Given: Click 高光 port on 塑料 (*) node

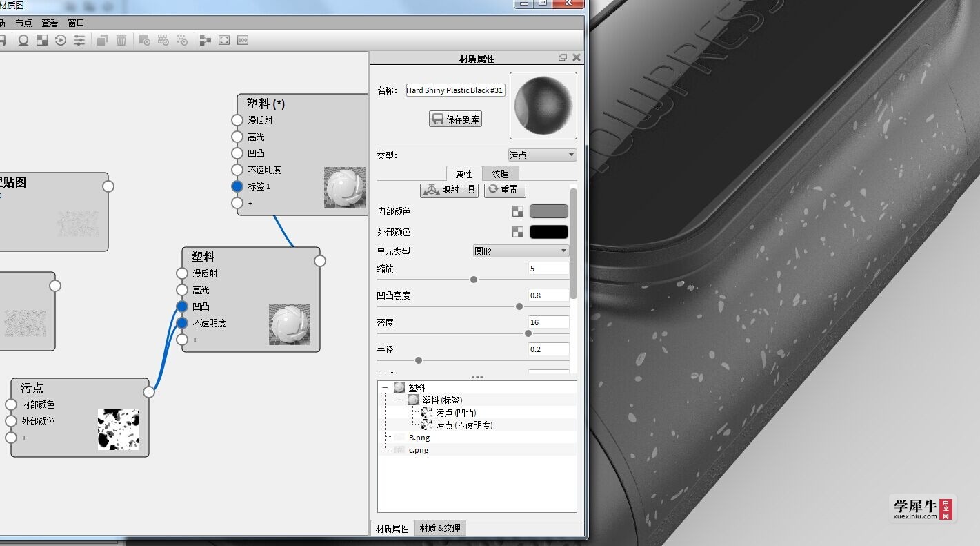Looking at the screenshot, I should 237,137.
